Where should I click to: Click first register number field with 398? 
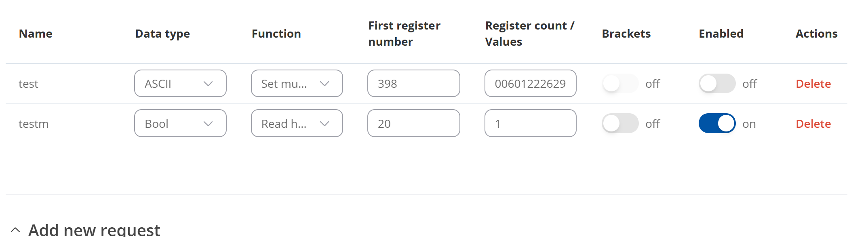[413, 83]
